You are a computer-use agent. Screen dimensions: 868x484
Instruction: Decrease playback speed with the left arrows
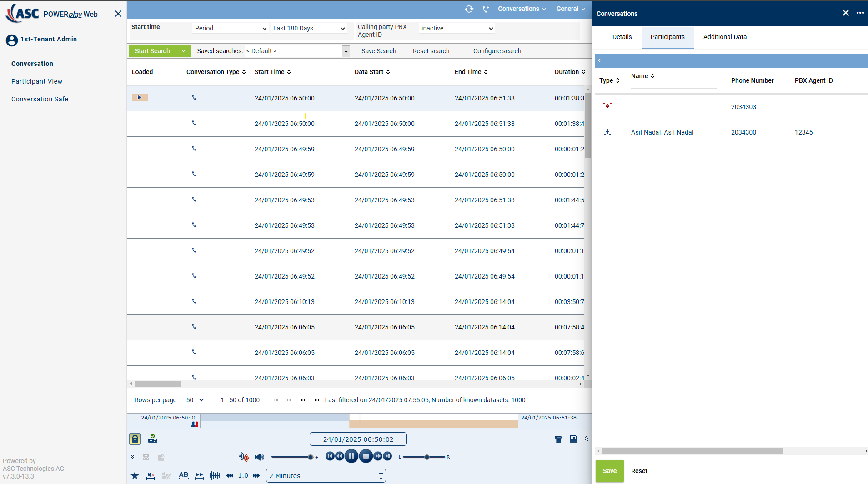point(230,475)
